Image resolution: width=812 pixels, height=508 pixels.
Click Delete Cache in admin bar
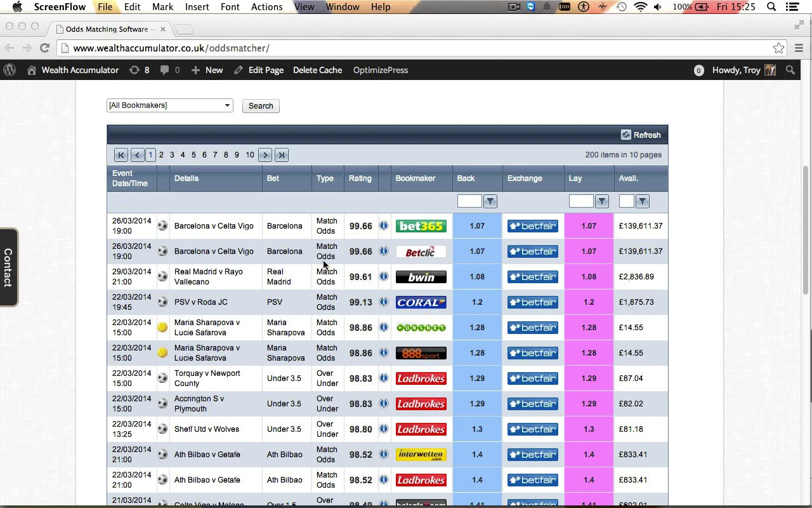[317, 70]
